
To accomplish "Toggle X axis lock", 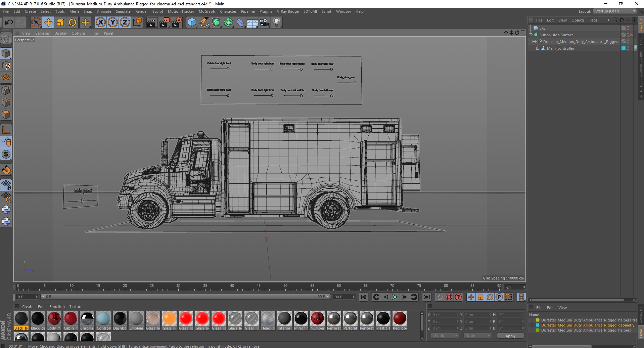I will pyautogui.click(x=100, y=23).
